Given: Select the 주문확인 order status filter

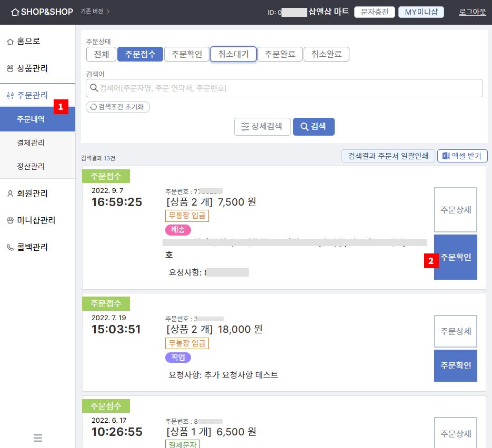Looking at the screenshot, I should pos(187,54).
